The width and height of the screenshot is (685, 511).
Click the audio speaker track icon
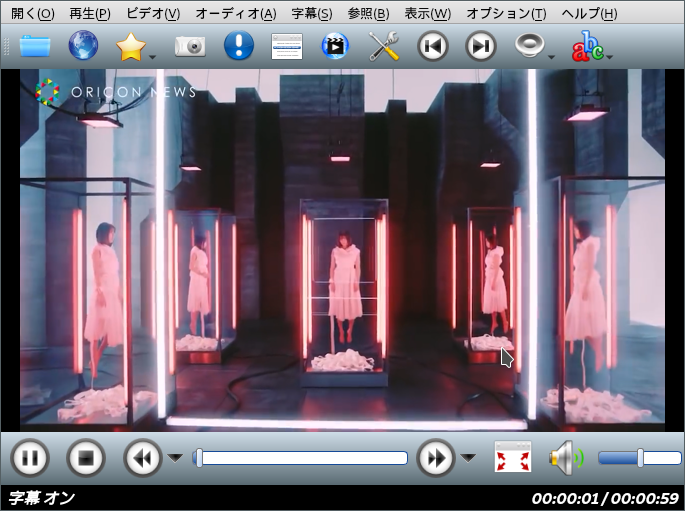click(529, 45)
